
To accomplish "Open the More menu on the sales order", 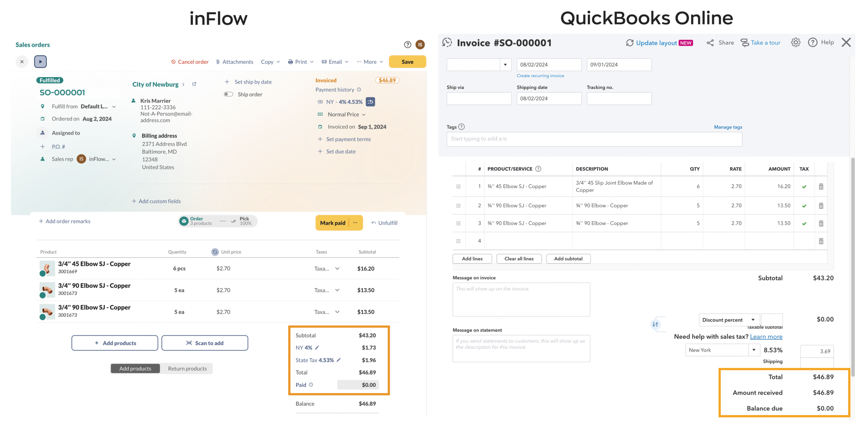I will click(370, 61).
